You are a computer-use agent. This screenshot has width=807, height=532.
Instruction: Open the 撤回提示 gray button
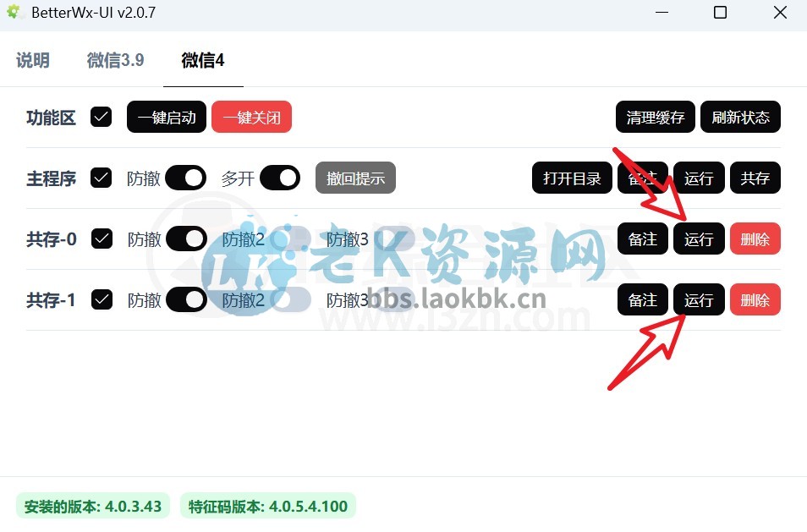[x=355, y=178]
